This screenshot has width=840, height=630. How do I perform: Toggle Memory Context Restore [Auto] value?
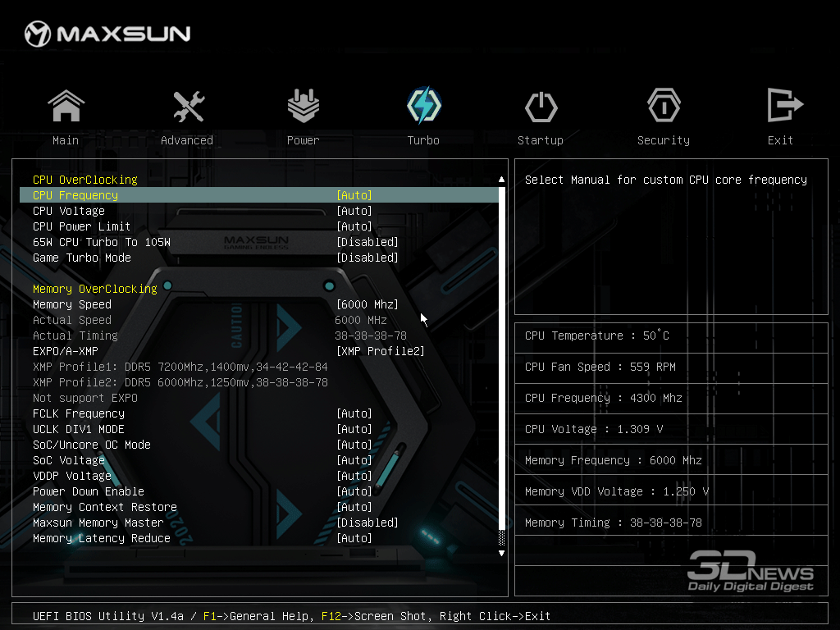(x=354, y=507)
